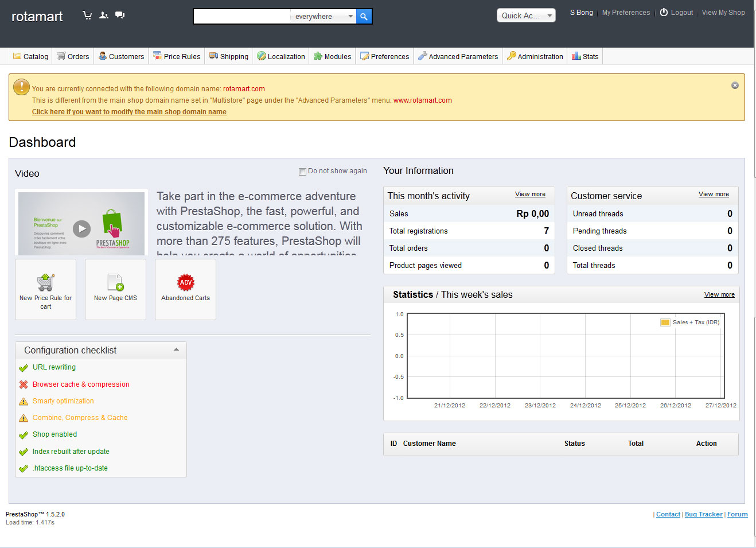Click the Price Rules icon
This screenshot has height=548, width=756.
click(x=157, y=56)
